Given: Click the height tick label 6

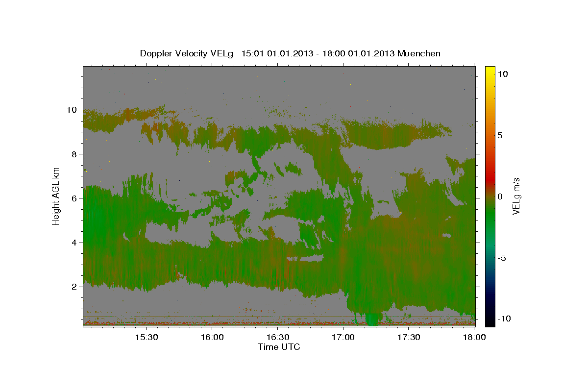Looking at the screenshot, I should [74, 198].
